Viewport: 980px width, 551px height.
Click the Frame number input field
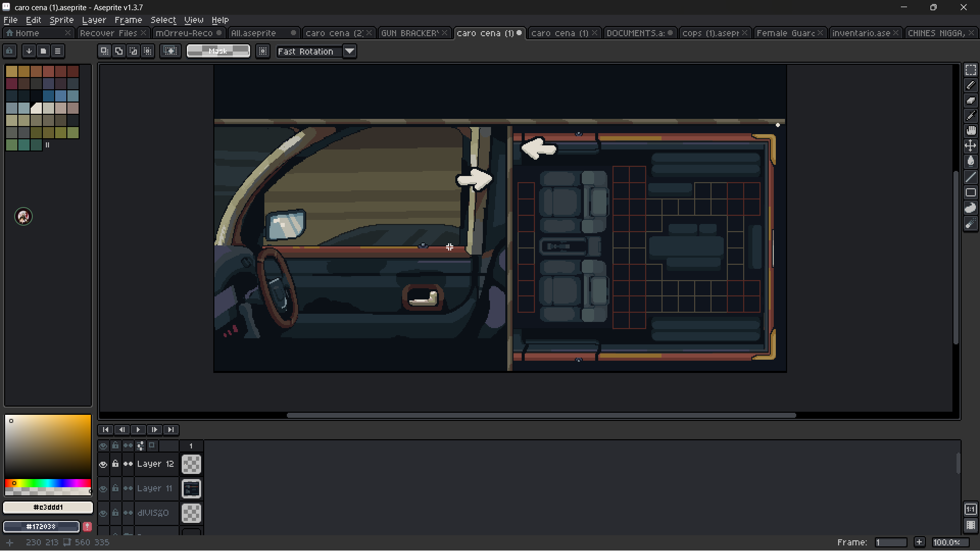(891, 542)
